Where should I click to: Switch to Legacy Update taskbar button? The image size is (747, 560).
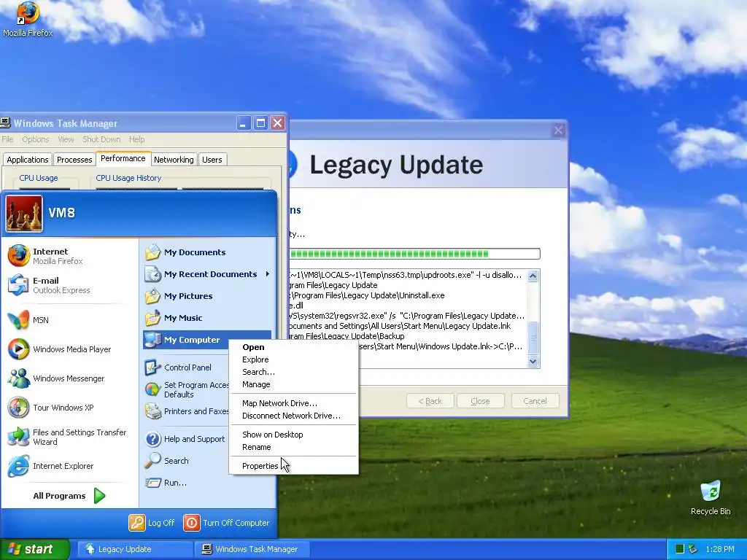[135, 549]
